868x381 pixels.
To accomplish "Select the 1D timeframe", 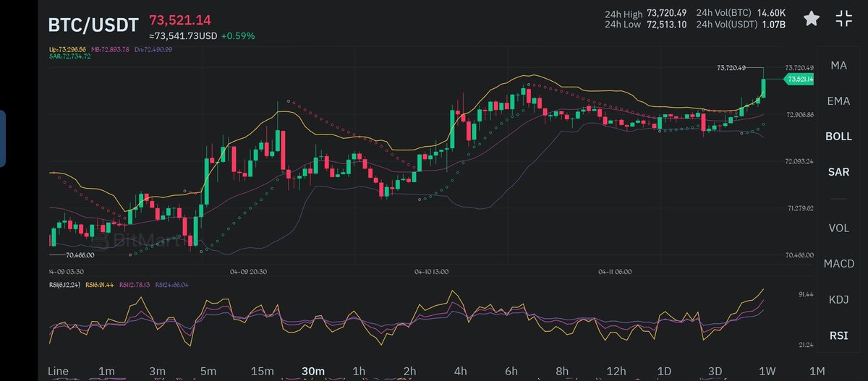I will pyautogui.click(x=664, y=371).
